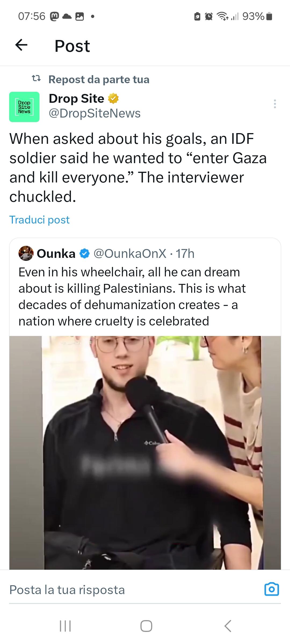Click the Traduci post link
The image size is (290, 644).
click(x=39, y=220)
